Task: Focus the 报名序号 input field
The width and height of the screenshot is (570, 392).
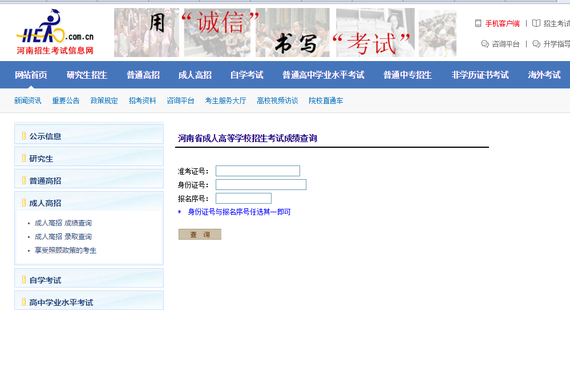Action: 244,198
